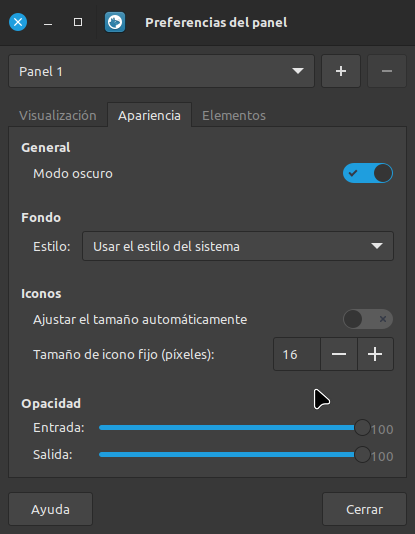Click the remove panel minus button
This screenshot has width=415, height=534.
pos(387,71)
